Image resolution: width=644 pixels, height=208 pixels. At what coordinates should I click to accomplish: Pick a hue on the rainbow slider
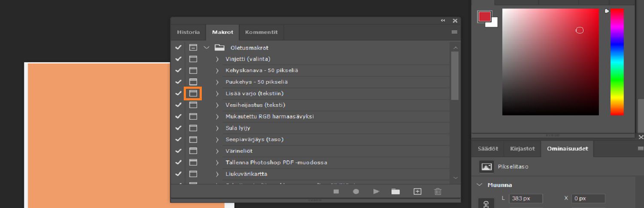617,62
